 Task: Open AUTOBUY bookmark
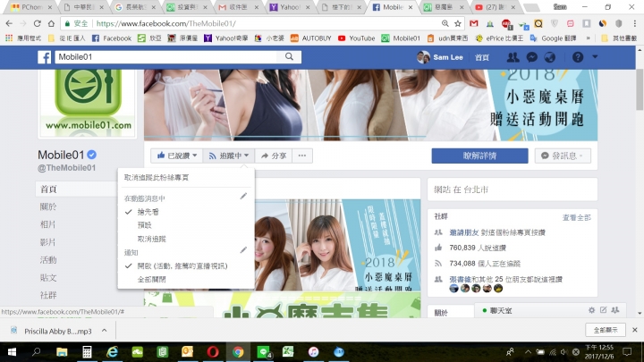[311, 38]
